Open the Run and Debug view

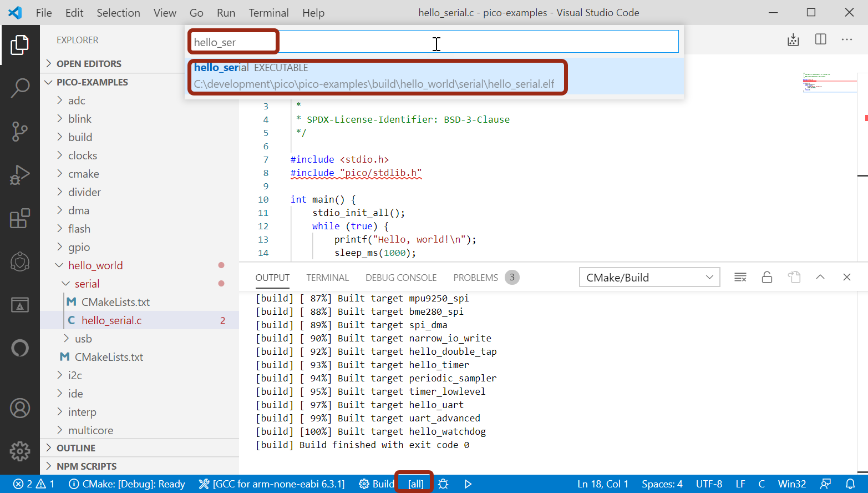point(20,175)
